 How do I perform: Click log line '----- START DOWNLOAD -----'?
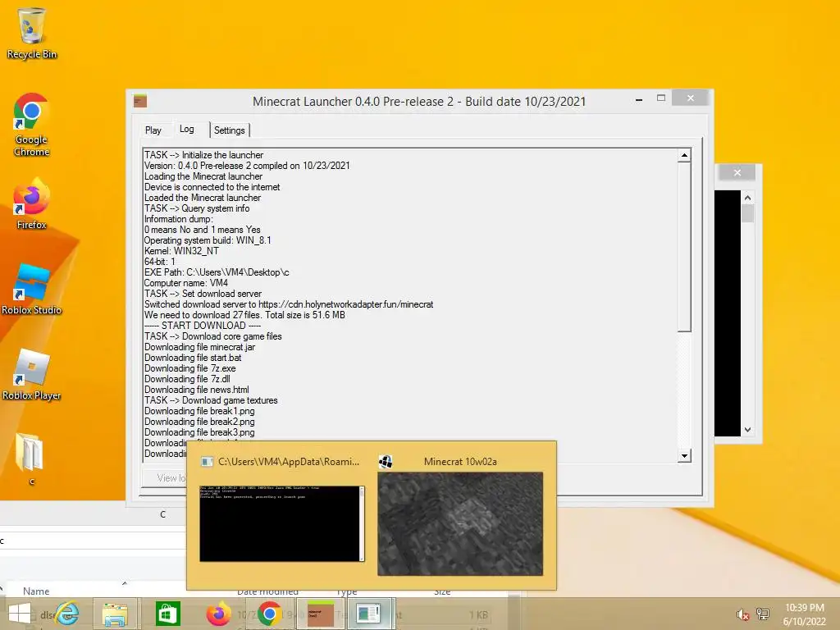(203, 326)
